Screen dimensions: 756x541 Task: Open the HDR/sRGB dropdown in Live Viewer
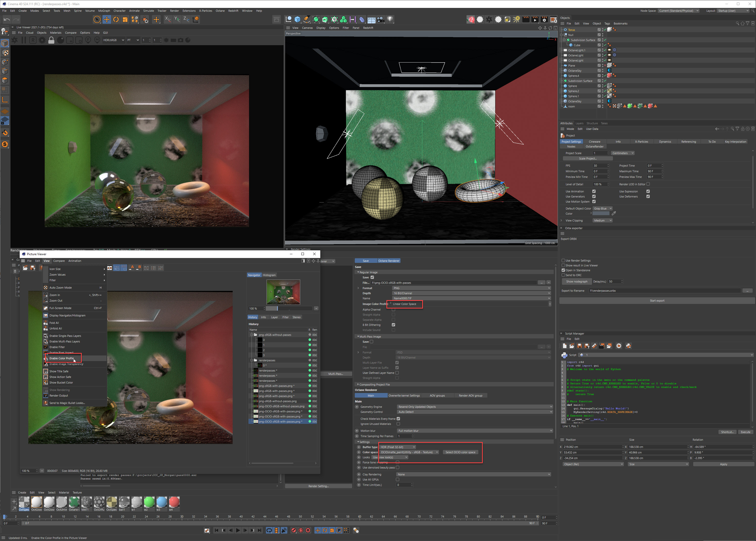click(113, 40)
